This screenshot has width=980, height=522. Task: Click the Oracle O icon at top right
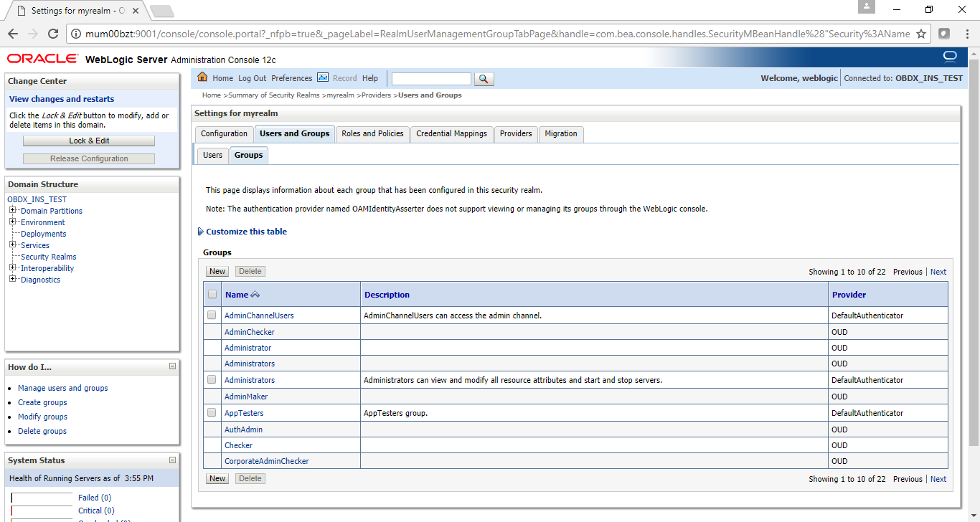tap(950, 57)
